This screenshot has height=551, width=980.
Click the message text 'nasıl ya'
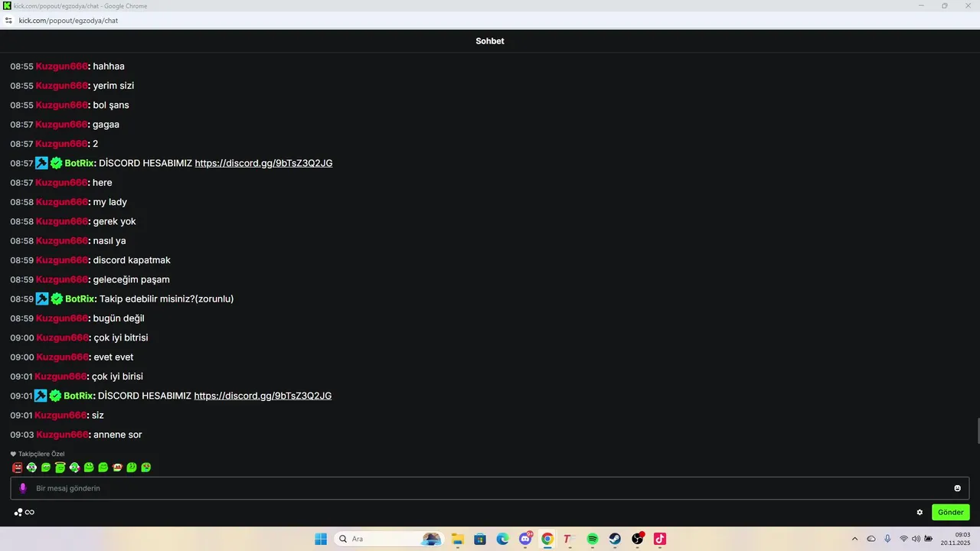click(109, 241)
